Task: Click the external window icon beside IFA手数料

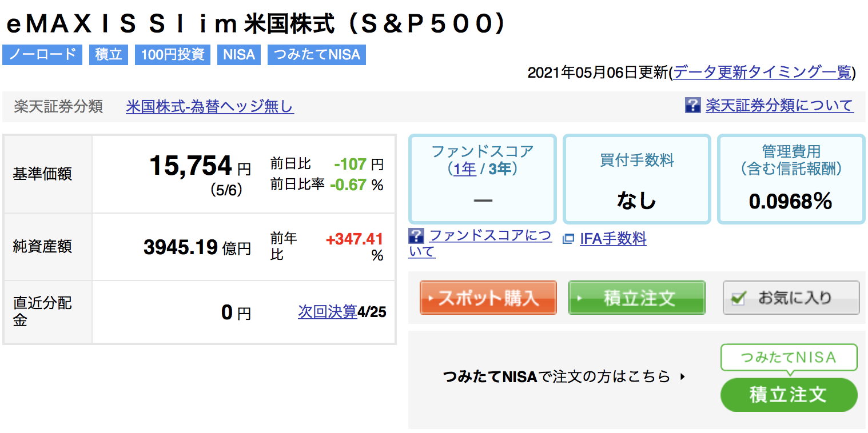Action: [x=568, y=239]
